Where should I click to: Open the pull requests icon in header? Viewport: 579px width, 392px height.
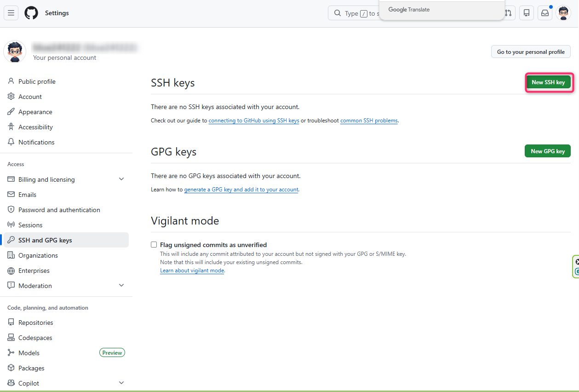coord(508,13)
